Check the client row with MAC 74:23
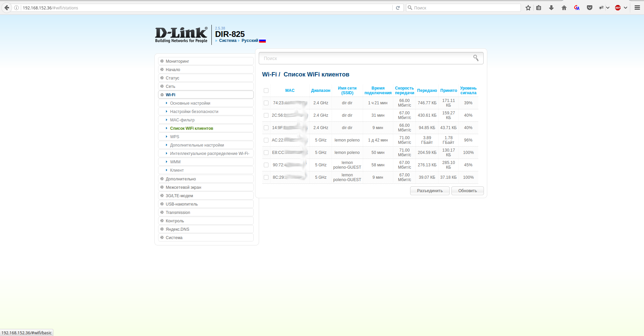 click(x=266, y=103)
